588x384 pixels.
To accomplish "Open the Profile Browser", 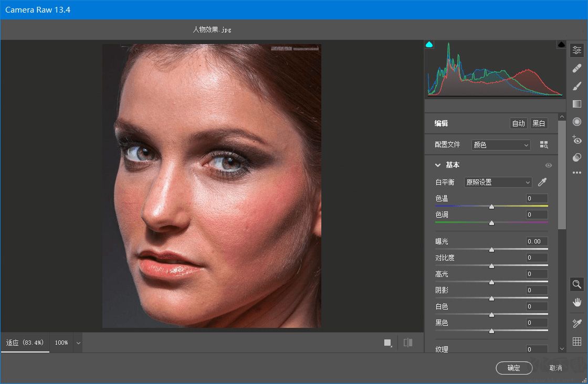I will 544,144.
